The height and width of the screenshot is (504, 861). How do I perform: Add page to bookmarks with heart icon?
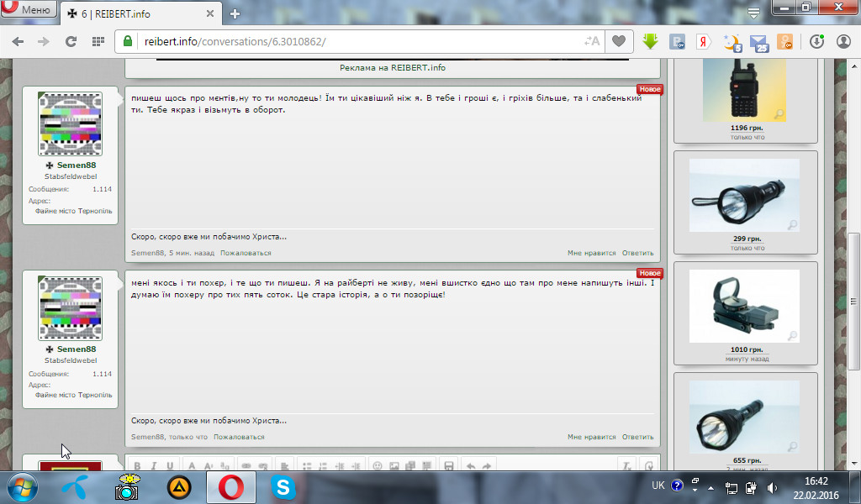pyautogui.click(x=619, y=41)
